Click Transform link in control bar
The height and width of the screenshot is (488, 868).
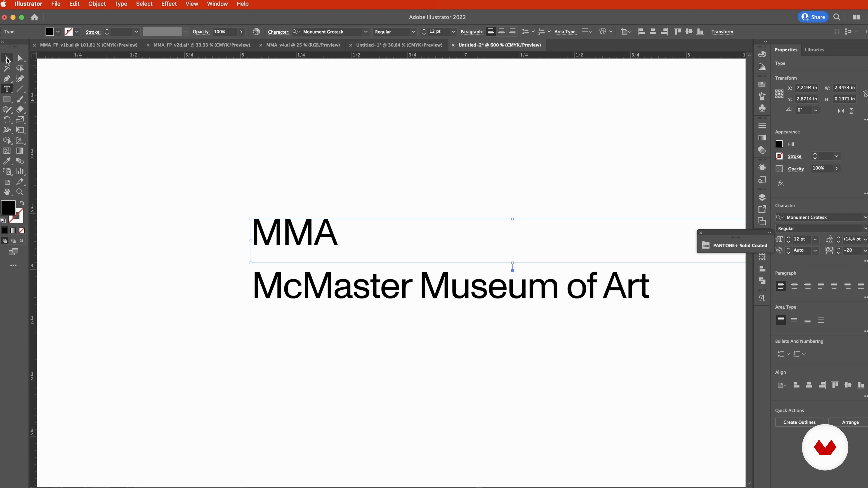(x=722, y=32)
